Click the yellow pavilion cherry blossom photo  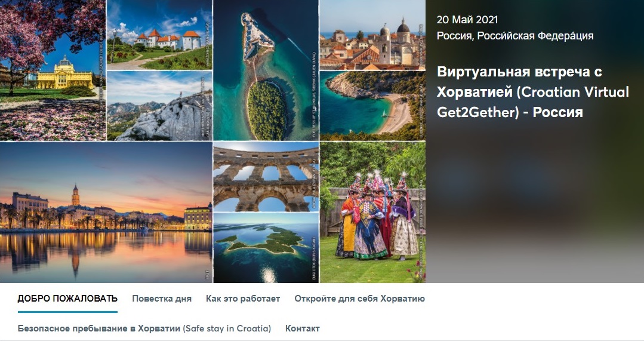coord(53,70)
